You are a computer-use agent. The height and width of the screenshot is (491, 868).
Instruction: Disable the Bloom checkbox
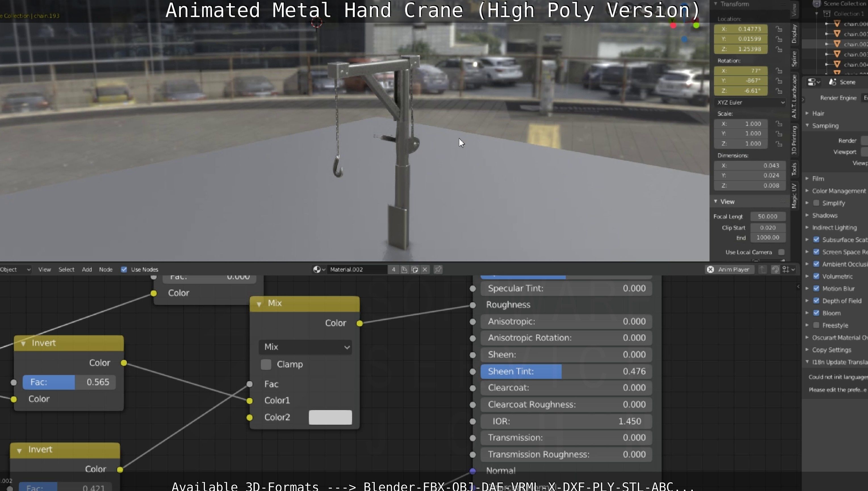(x=816, y=313)
